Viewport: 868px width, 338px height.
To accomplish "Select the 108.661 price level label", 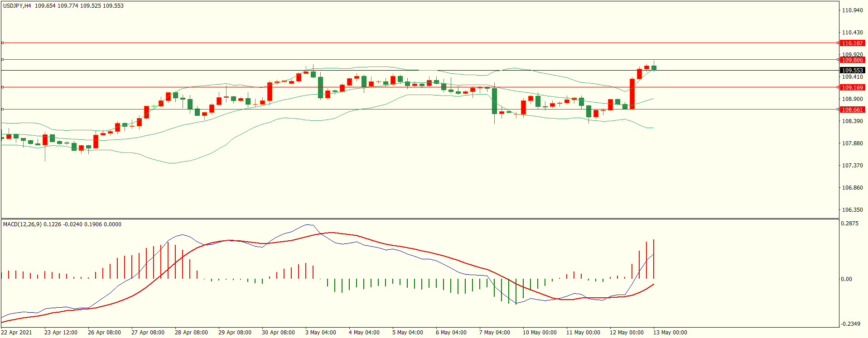I will click(x=852, y=109).
